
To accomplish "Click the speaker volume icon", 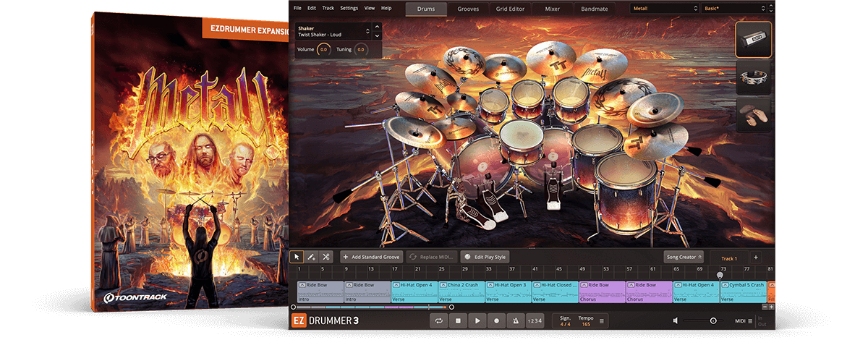I will (x=676, y=320).
